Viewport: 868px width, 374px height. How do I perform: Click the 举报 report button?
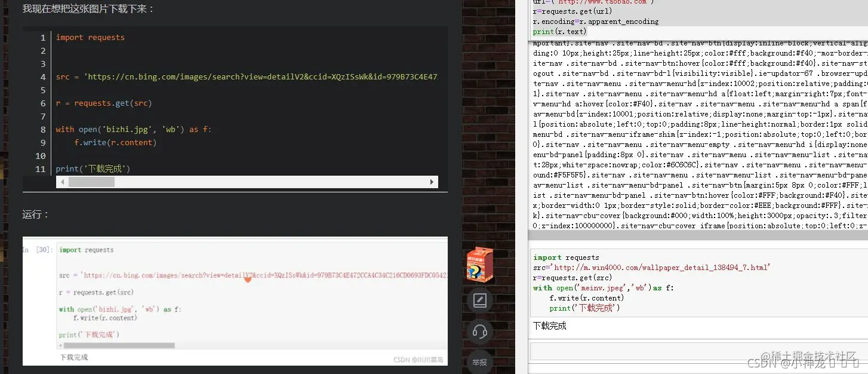point(480,362)
